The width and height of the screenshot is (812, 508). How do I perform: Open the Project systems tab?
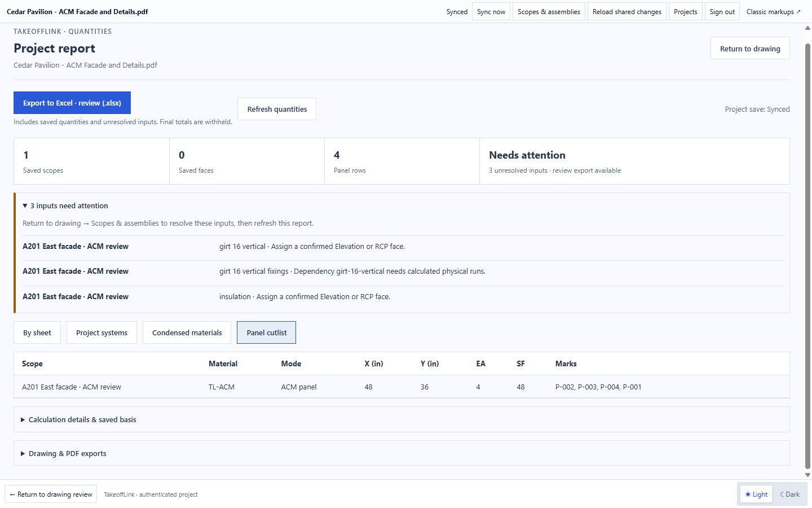tap(101, 332)
